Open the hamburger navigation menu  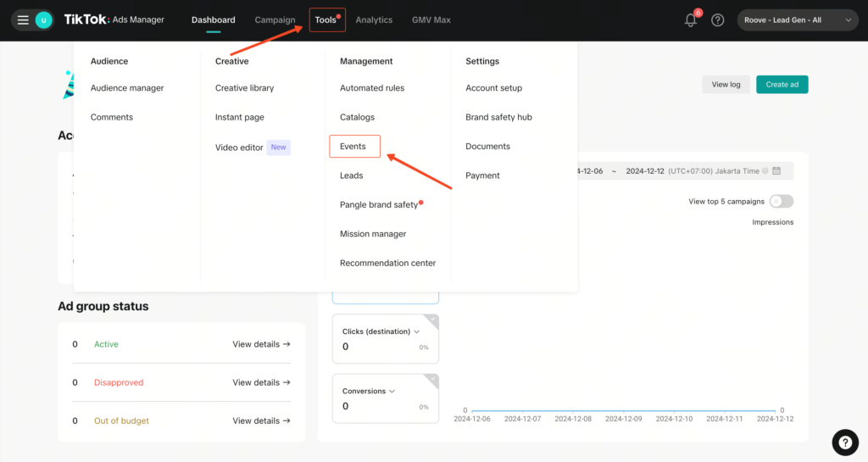tap(23, 20)
